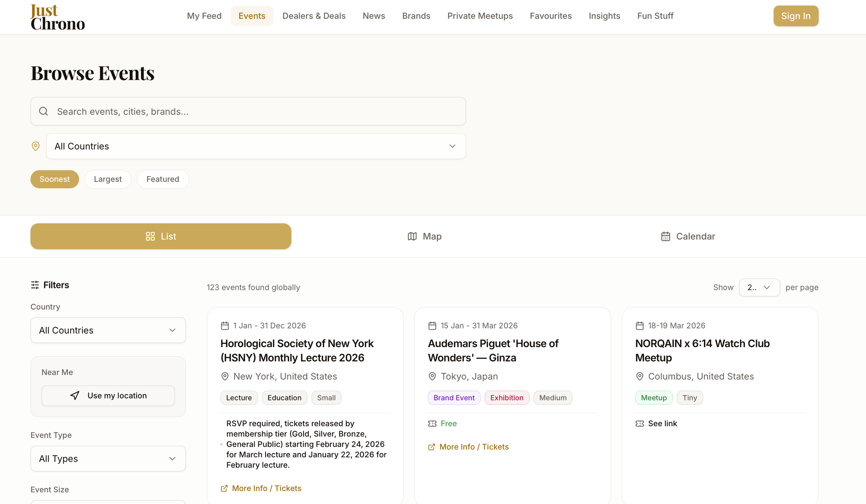
Task: Click the location pin beside All Countries
Action: click(35, 146)
